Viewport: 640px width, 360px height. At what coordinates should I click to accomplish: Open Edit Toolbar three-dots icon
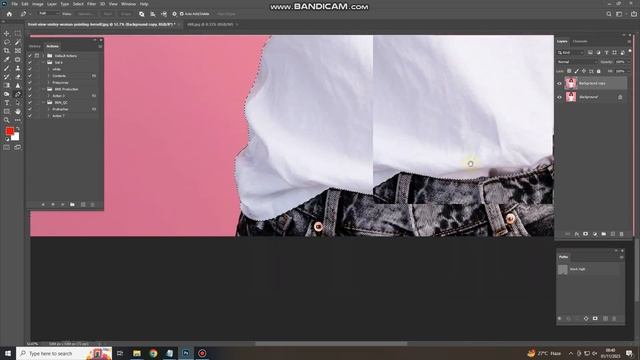[x=18, y=120]
